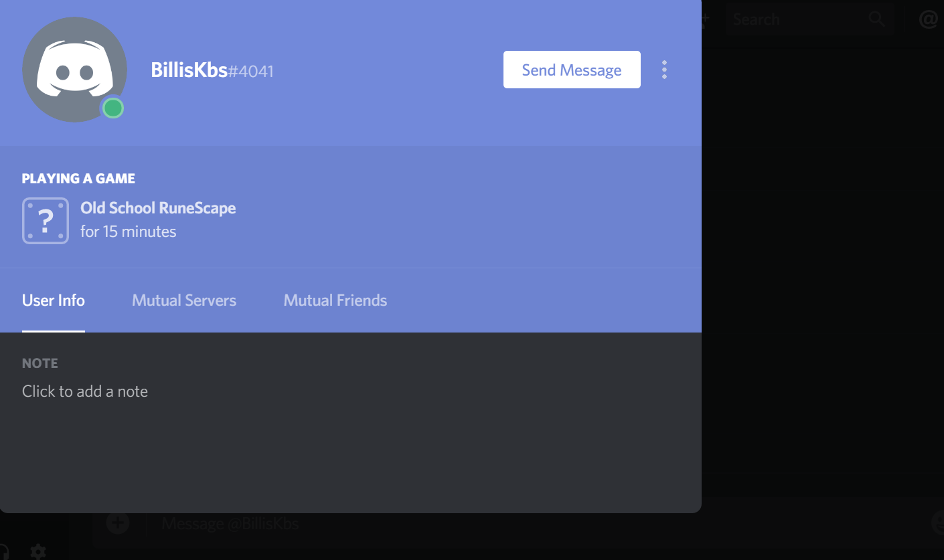Click the BillisKbs username text

189,70
